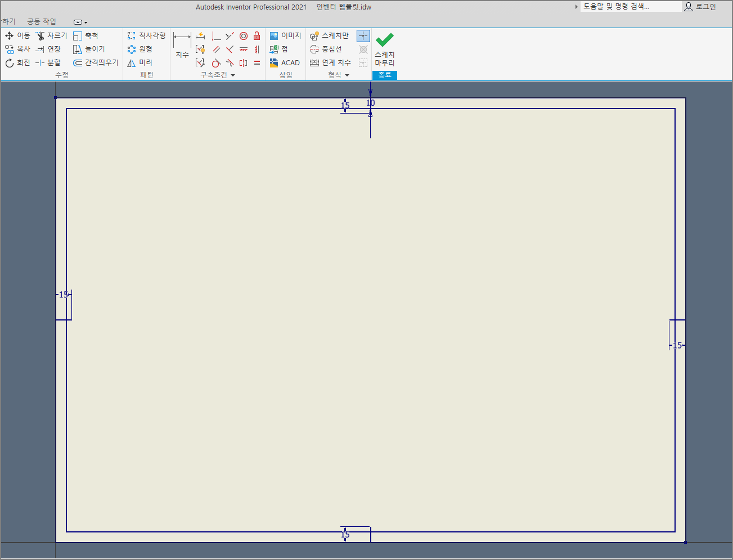The image size is (733, 560).
Task: Insert an ACAD file
Action: pyautogui.click(x=285, y=62)
